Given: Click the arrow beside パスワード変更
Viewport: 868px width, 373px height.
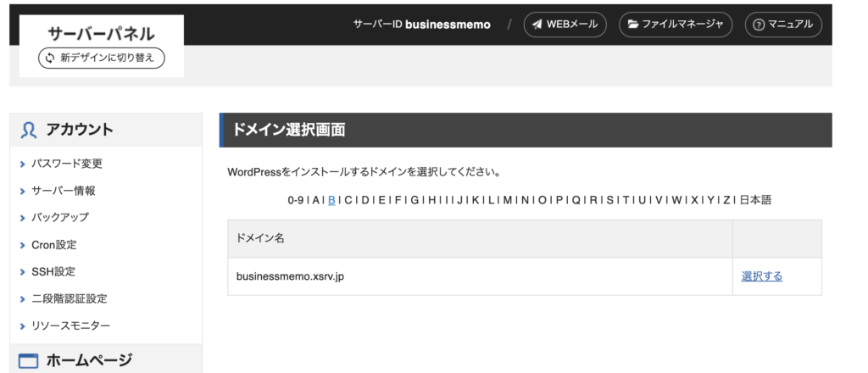Looking at the screenshot, I should tap(23, 164).
